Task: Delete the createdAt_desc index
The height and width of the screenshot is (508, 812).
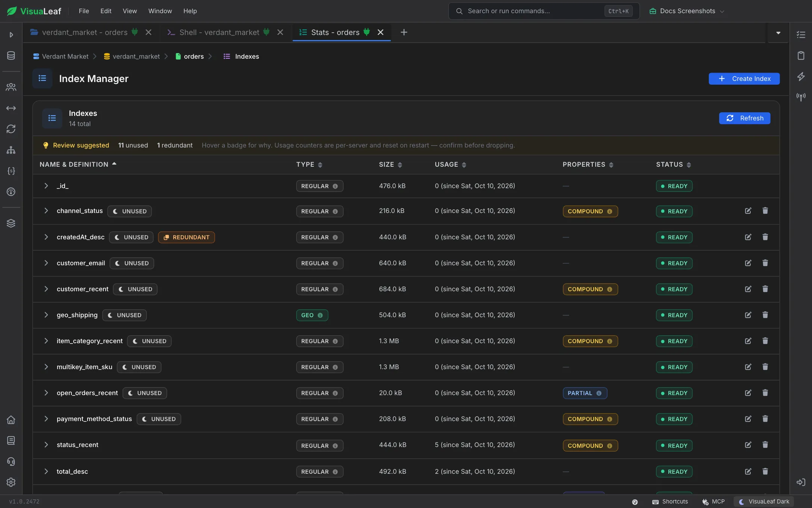Action: click(765, 237)
